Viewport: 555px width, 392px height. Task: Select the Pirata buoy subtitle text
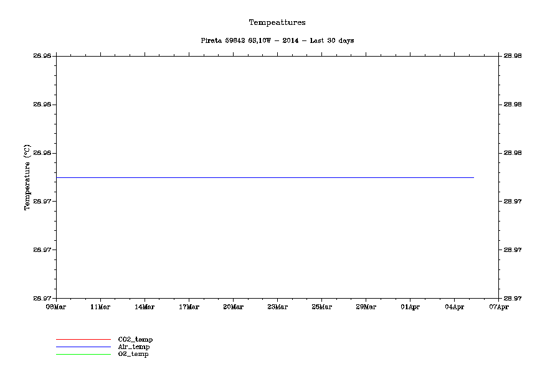coord(277,40)
